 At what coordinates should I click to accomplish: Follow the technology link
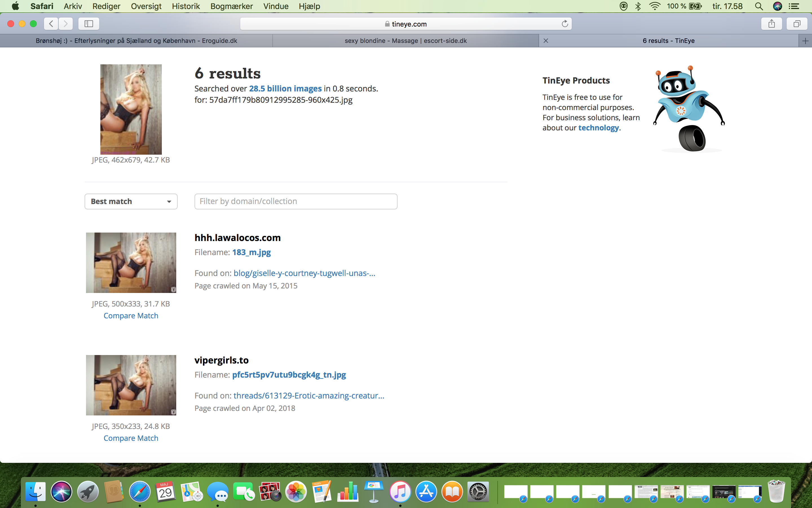click(598, 128)
